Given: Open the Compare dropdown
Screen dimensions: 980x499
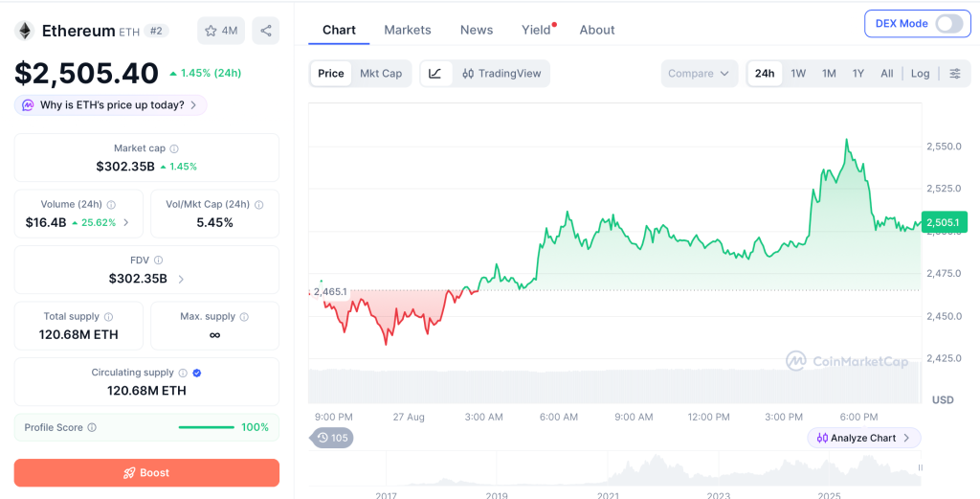Looking at the screenshot, I should tap(700, 74).
